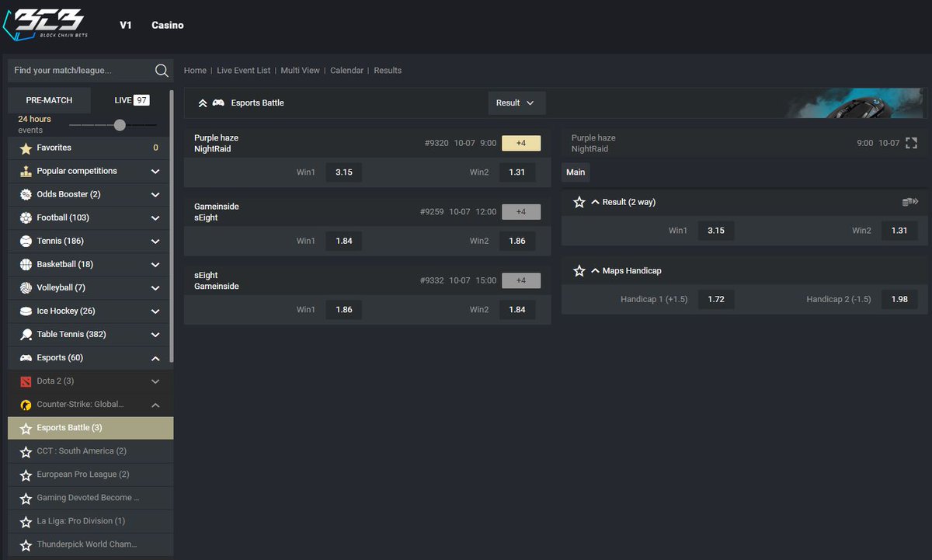
Task: Favorite La Liga: Pro Division star
Action: (x=26, y=521)
